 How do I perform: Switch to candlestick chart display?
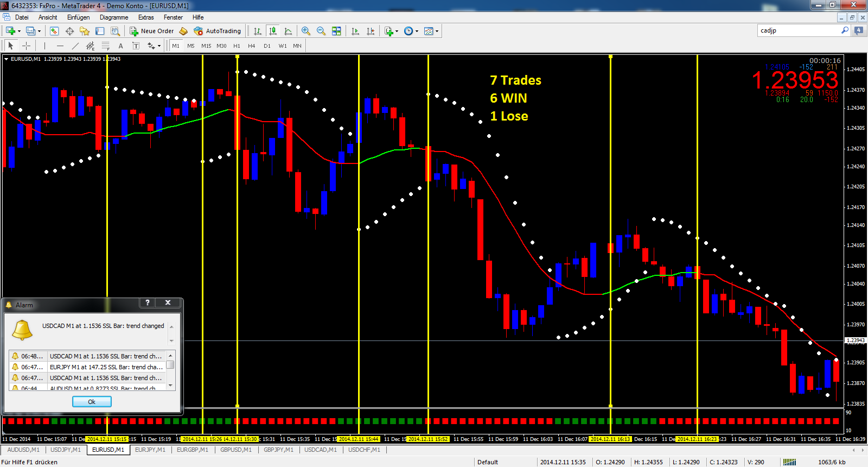pos(273,31)
